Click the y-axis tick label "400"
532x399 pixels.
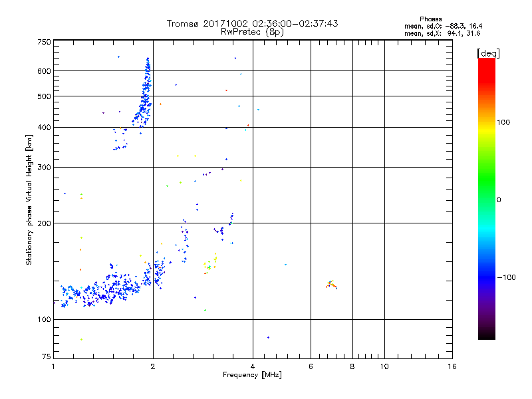click(44, 128)
